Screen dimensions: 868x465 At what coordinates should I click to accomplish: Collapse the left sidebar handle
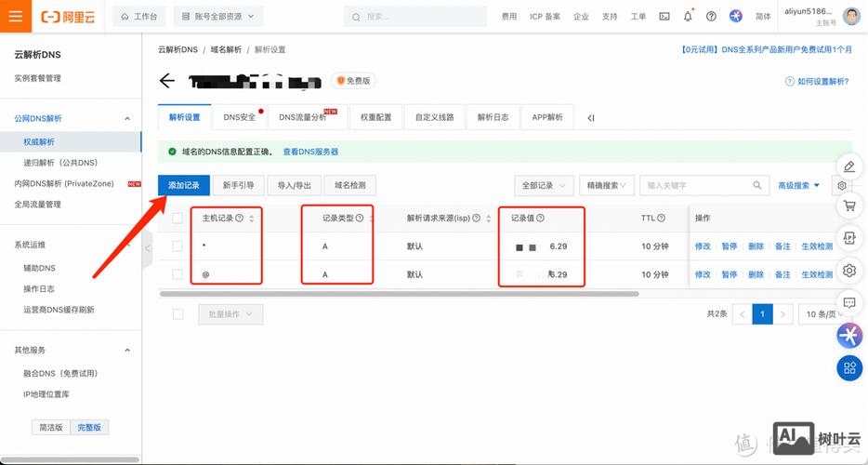point(147,248)
